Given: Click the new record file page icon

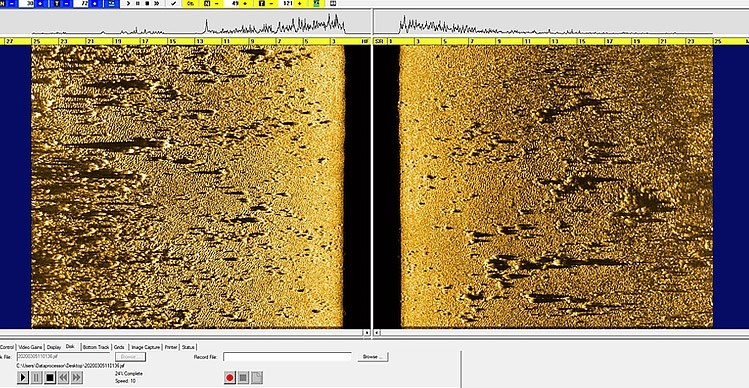Looking at the screenshot, I should pyautogui.click(x=257, y=377).
